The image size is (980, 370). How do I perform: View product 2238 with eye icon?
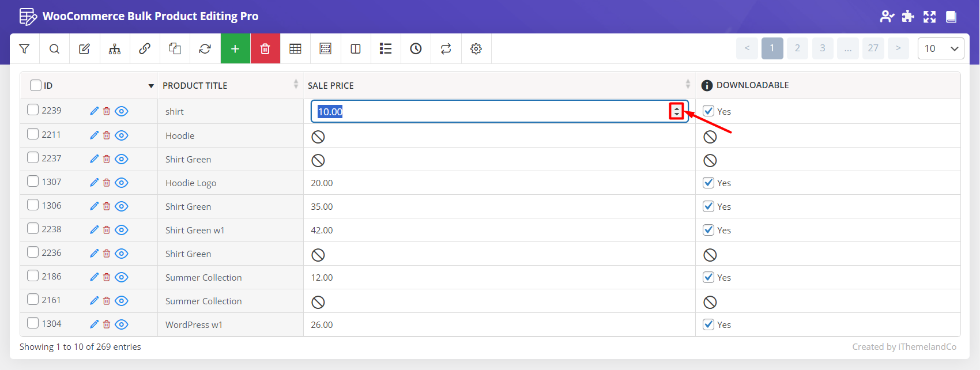pos(122,230)
